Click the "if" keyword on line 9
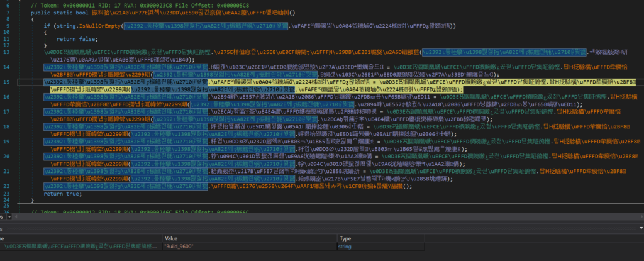Viewport: 644px width, 261px height. 47,26
